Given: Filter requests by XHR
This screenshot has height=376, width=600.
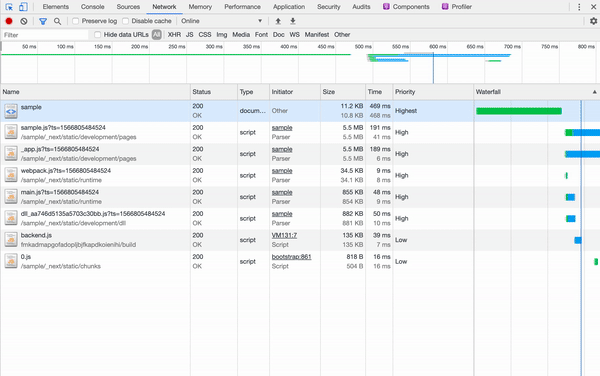Looking at the screenshot, I should pyautogui.click(x=174, y=35).
